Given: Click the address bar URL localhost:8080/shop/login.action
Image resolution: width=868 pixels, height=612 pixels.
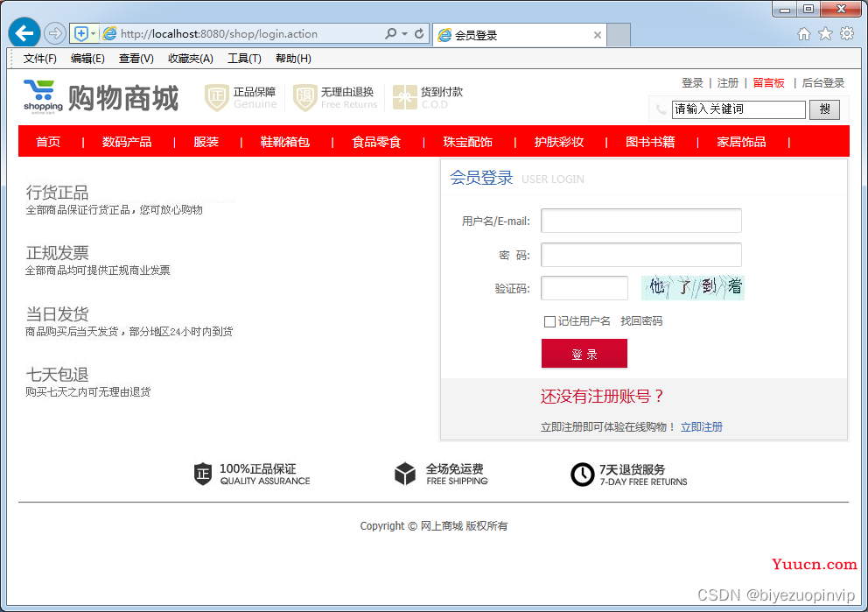Looking at the screenshot, I should point(219,34).
